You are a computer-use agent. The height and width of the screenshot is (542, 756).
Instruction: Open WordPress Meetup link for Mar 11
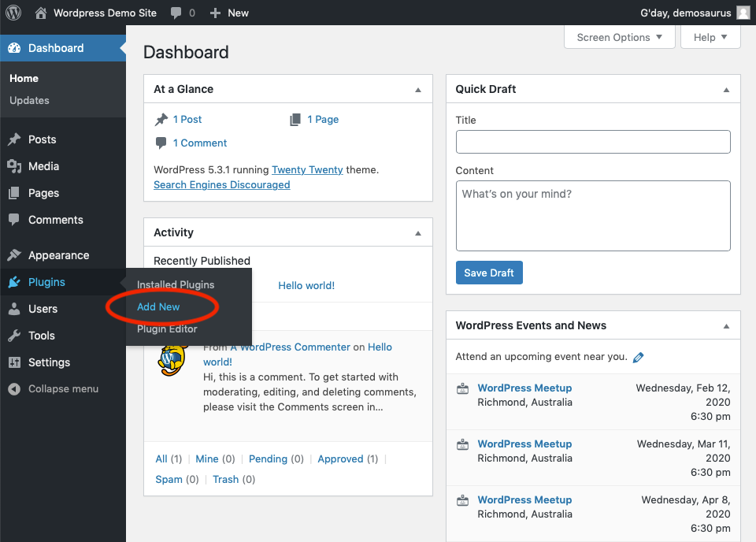[x=524, y=444]
